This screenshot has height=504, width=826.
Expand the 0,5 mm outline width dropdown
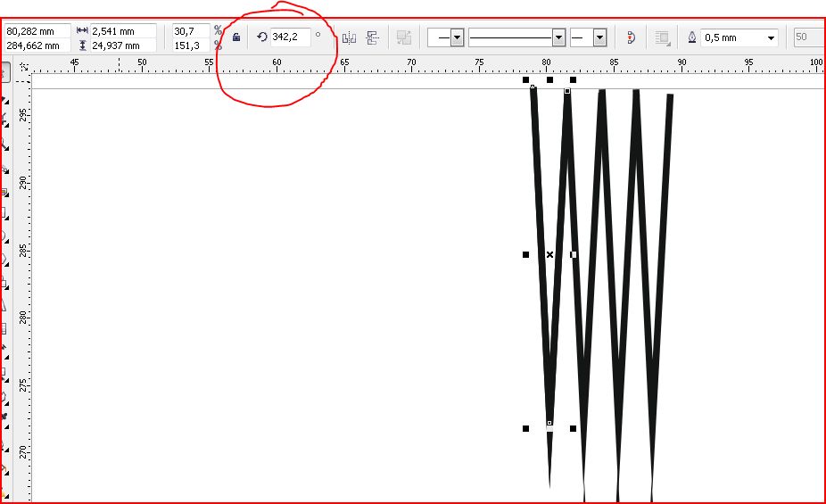[771, 38]
